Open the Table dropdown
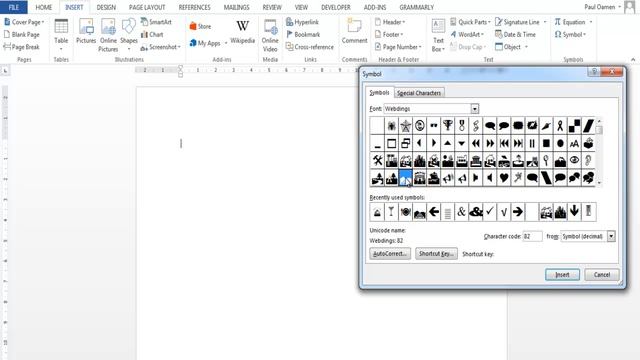The width and height of the screenshot is (640, 360). [x=61, y=36]
